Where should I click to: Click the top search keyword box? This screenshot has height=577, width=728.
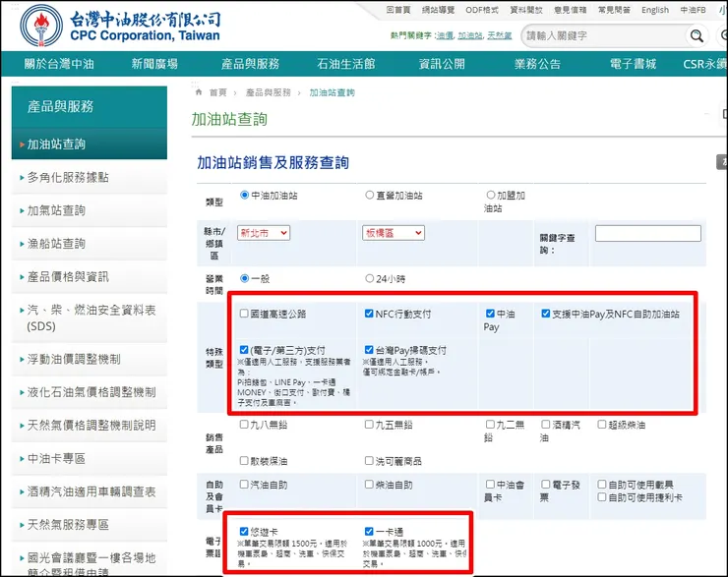(x=604, y=35)
